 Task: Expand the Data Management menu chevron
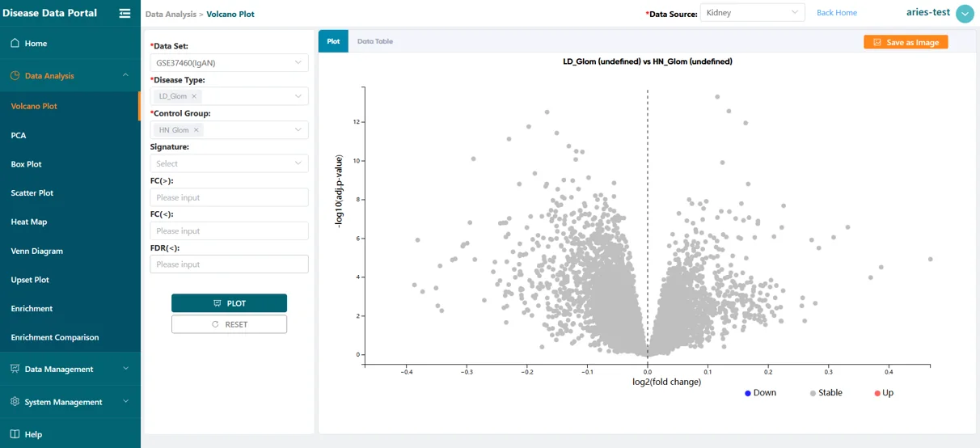[125, 369]
